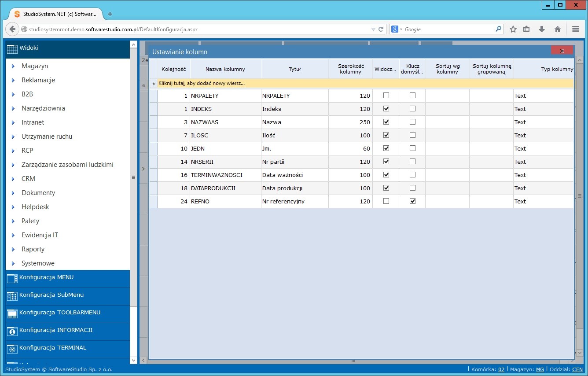Click the Konfiguracja MENU icon
The width and height of the screenshot is (588, 376).
[x=12, y=278]
